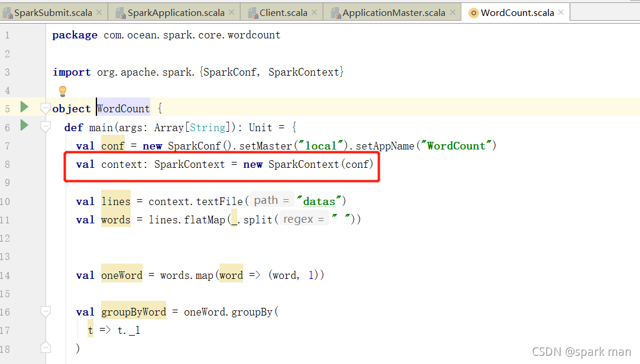Click Array[String] String type on line 6

208,128
